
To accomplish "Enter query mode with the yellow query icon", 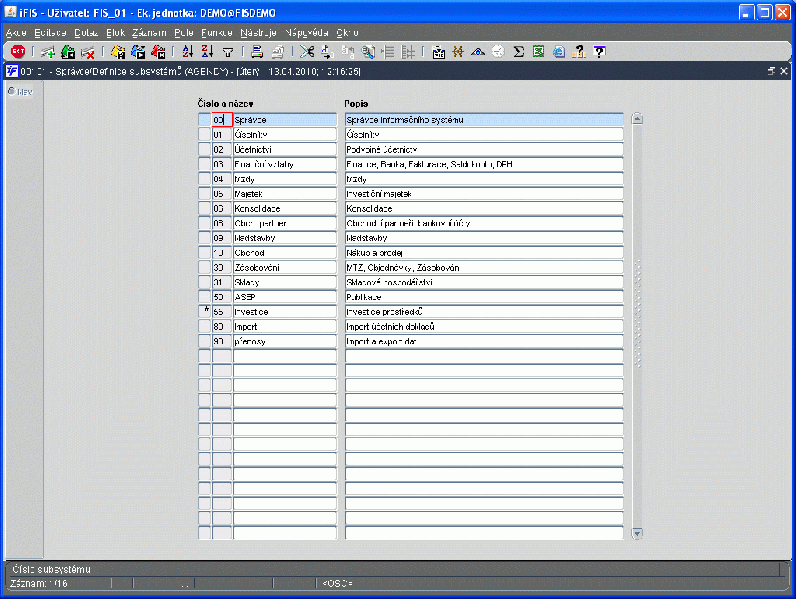I will [x=118, y=51].
